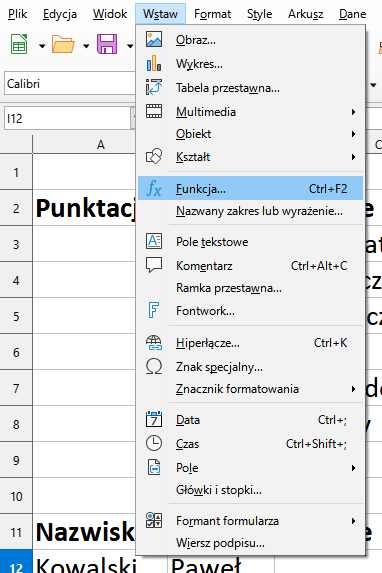The image size is (382, 573).
Task: Choose Ramka przestawna... entry
Action: [x=250, y=288]
